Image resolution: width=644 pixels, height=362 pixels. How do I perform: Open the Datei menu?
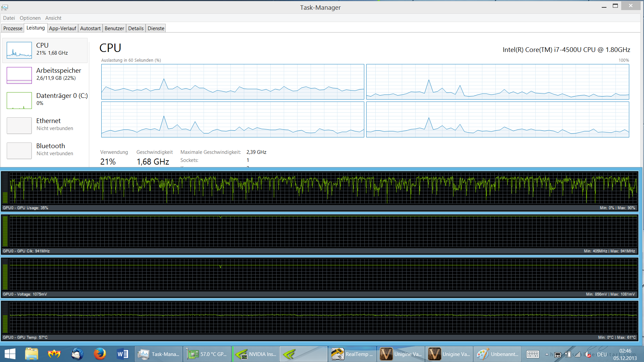pos(9,18)
